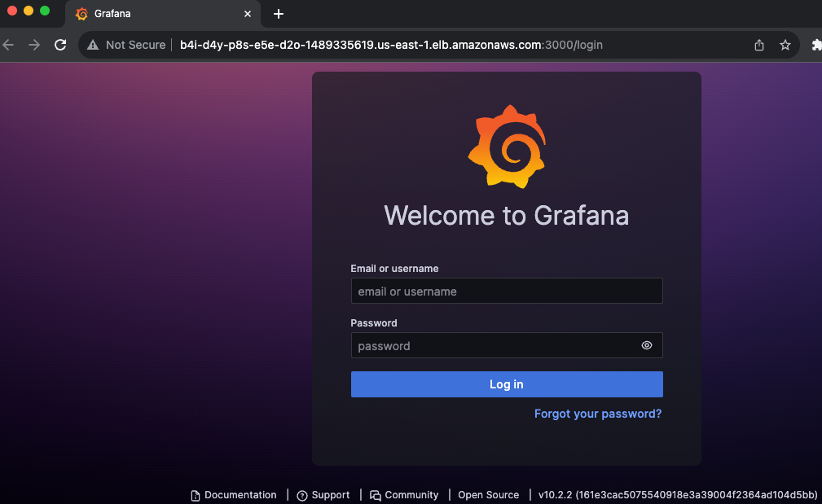The height and width of the screenshot is (504, 822).
Task: Click the reload page button
Action: [x=60, y=45]
